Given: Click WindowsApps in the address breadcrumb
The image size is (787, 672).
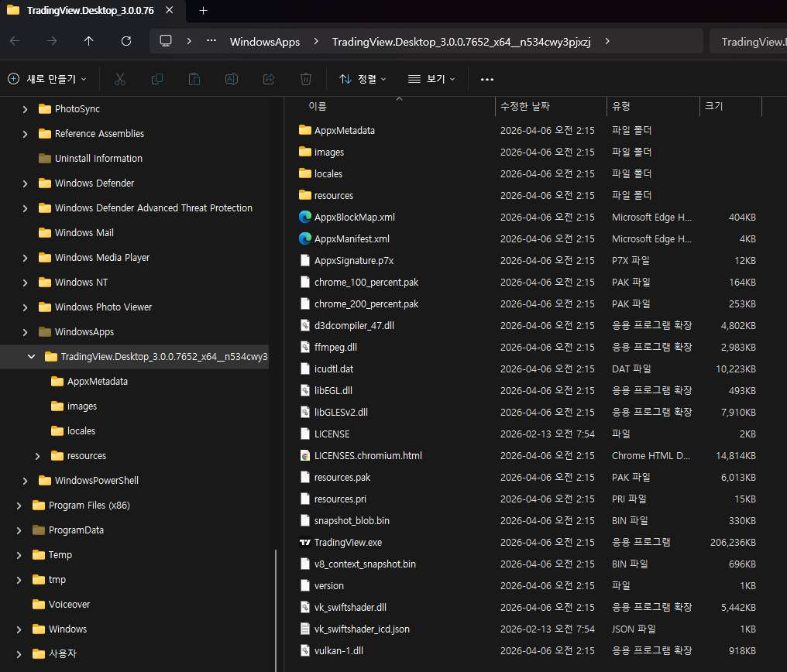Looking at the screenshot, I should point(265,42).
